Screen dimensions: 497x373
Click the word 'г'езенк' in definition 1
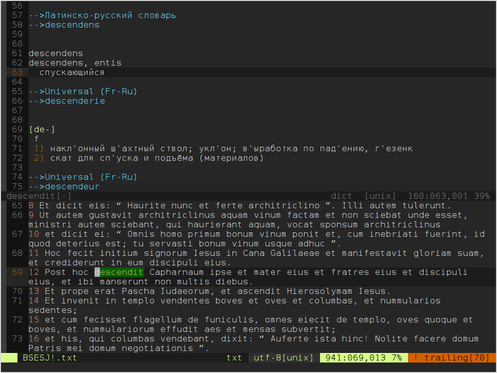pos(394,148)
